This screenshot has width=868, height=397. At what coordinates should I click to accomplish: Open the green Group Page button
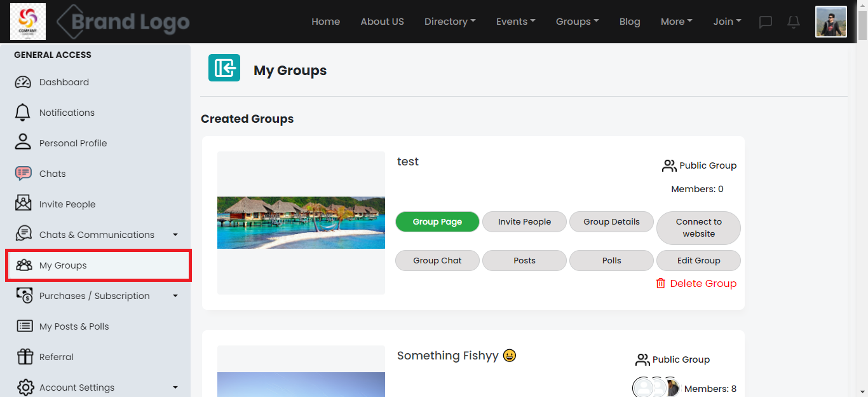(x=437, y=222)
